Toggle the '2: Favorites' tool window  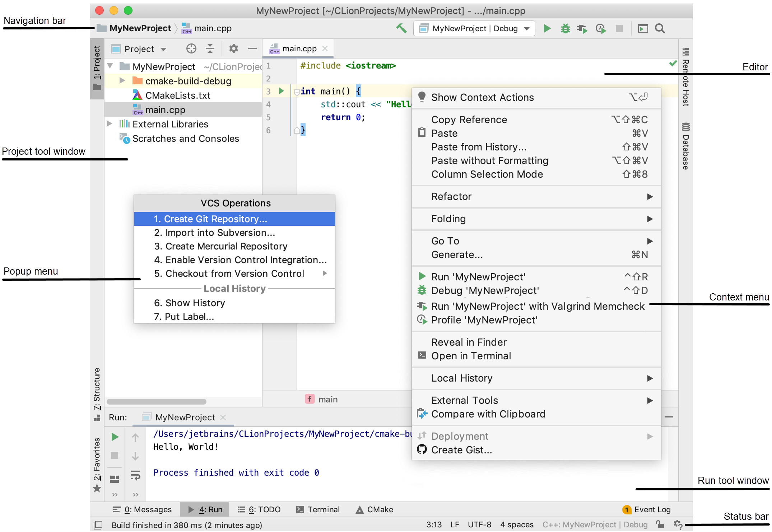coord(96,463)
